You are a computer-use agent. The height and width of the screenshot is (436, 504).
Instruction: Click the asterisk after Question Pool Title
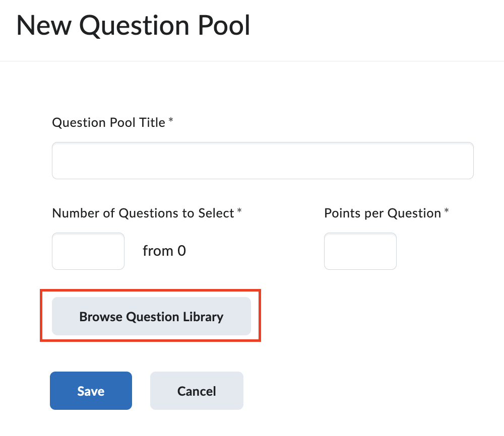coord(171,121)
